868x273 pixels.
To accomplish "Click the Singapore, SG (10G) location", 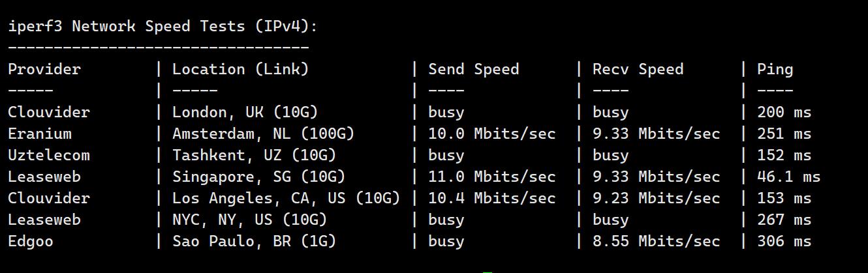I will coord(258,177).
